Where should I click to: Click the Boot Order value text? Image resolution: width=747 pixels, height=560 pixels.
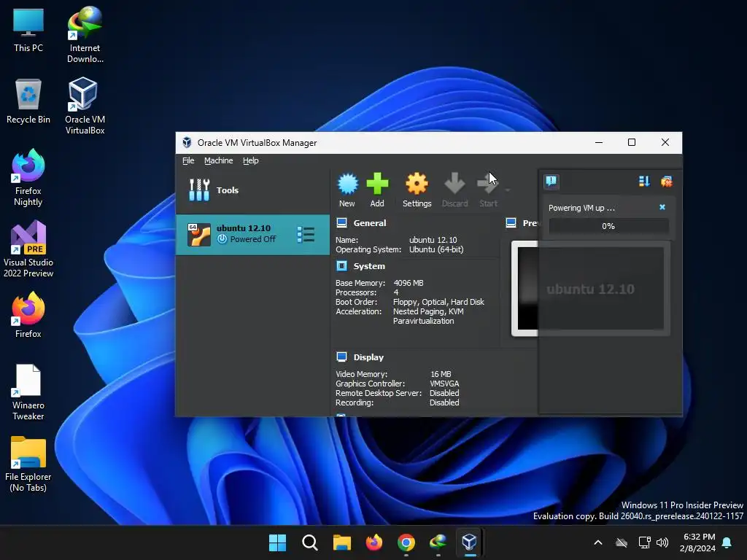[438, 302]
